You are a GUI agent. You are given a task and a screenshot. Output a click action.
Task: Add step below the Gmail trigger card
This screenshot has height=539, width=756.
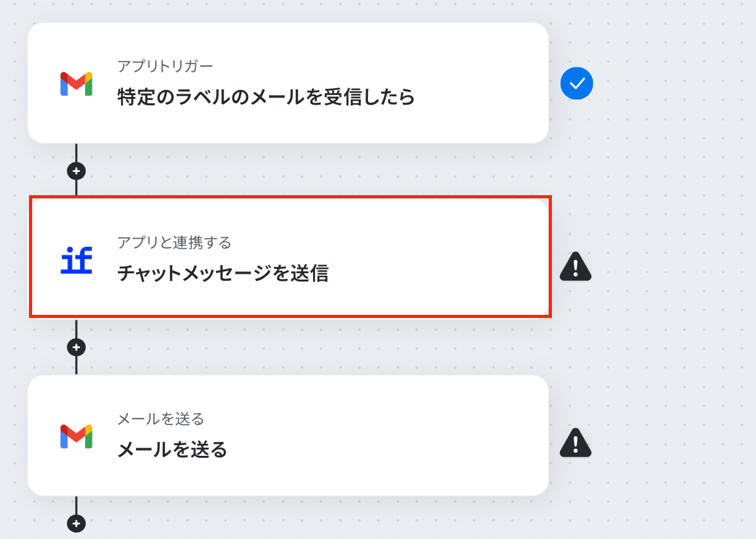pyautogui.click(x=76, y=171)
